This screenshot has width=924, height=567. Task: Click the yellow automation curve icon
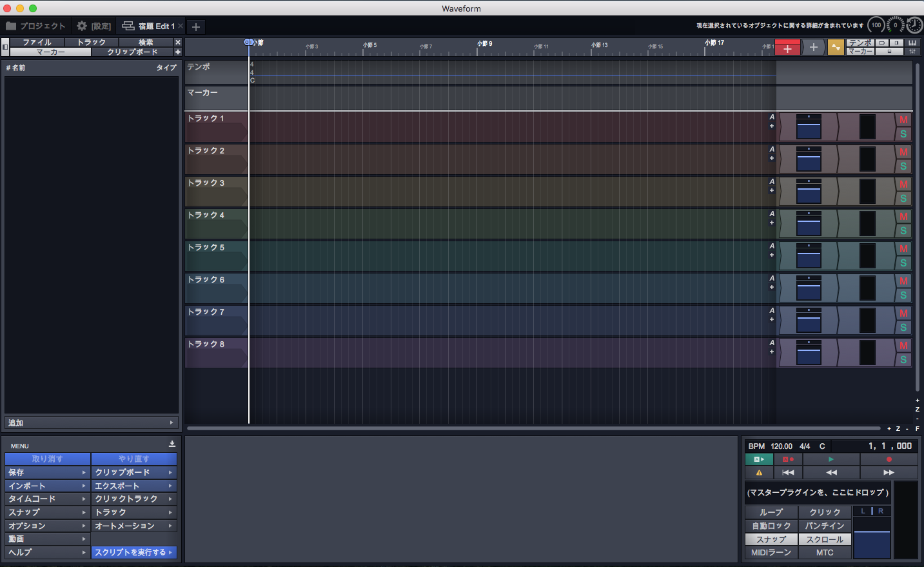coord(836,48)
